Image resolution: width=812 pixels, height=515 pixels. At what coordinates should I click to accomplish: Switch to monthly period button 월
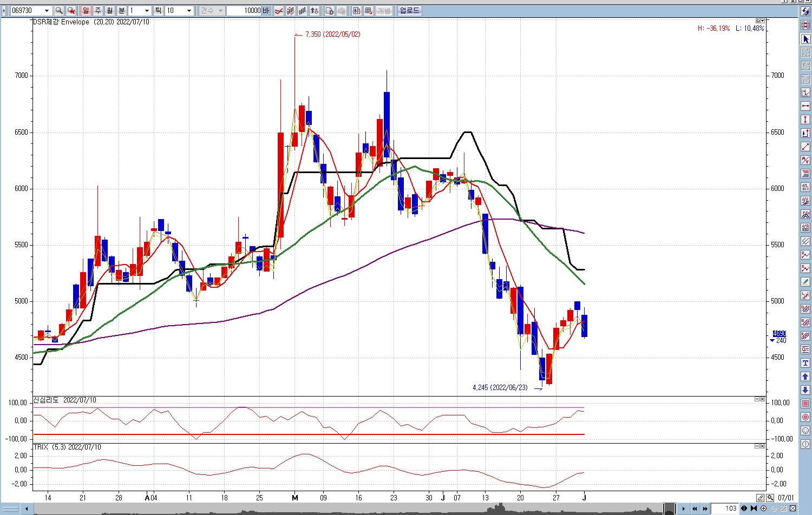click(109, 11)
